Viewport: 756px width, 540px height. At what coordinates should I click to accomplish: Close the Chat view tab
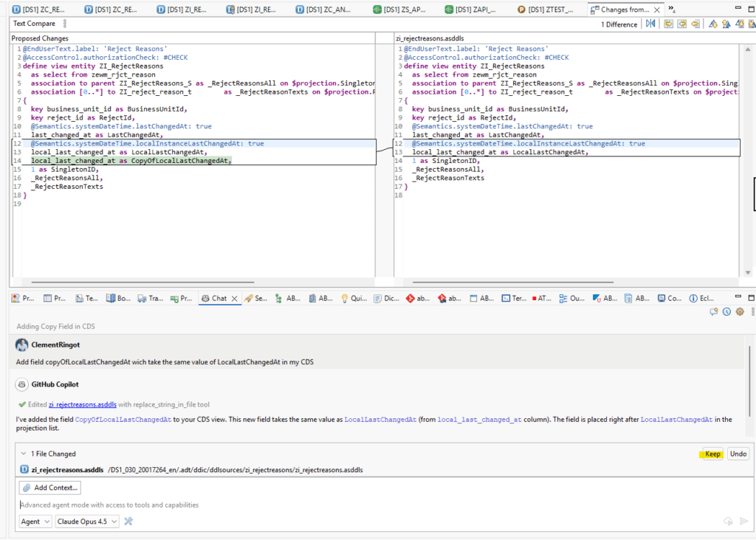click(x=235, y=299)
